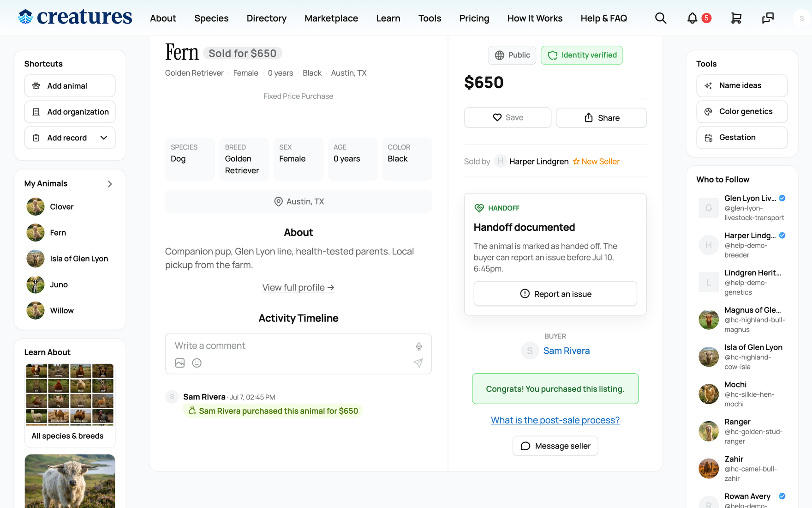Click the creatures logo
The height and width of the screenshot is (508, 812).
[75, 17]
